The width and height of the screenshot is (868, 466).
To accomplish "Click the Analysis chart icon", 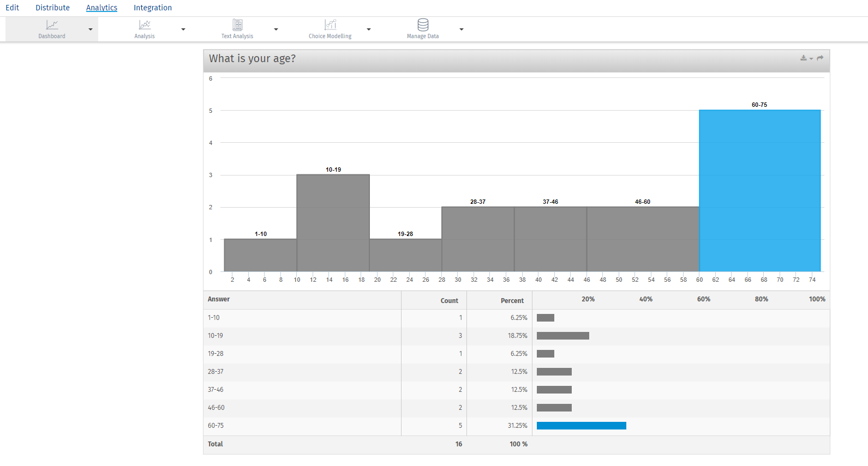I will click(145, 25).
